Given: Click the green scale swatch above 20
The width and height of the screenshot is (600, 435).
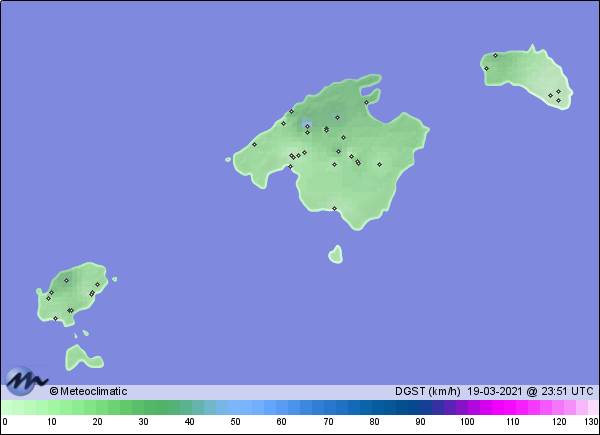Looking at the screenshot, I should pos(98,408).
